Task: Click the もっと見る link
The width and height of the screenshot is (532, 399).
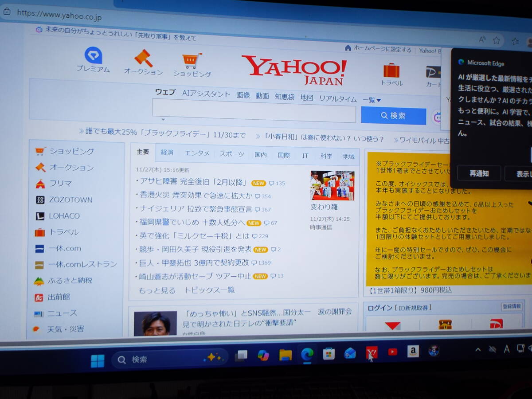Action: (x=157, y=290)
